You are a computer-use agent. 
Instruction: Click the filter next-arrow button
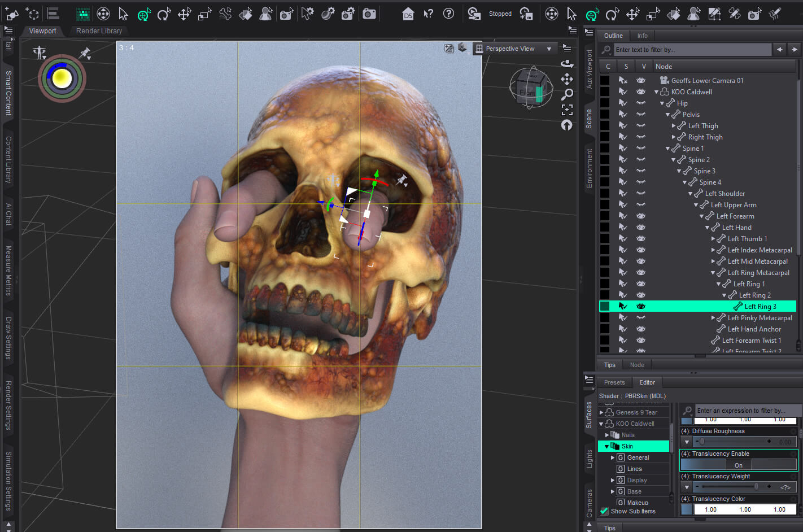pyautogui.click(x=795, y=50)
